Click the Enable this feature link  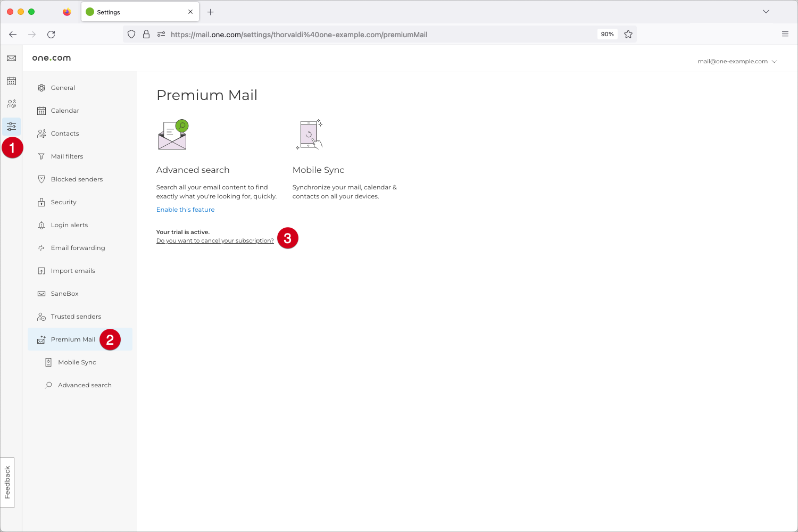(185, 209)
